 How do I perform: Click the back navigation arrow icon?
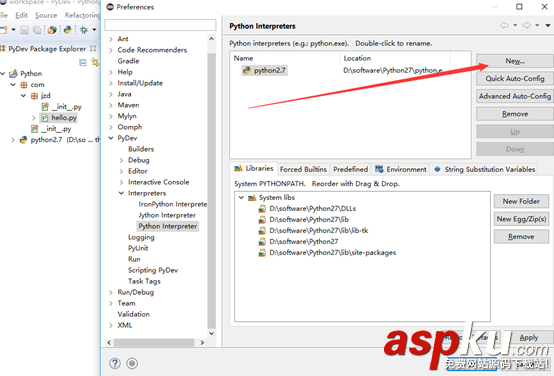pyautogui.click(x=505, y=25)
